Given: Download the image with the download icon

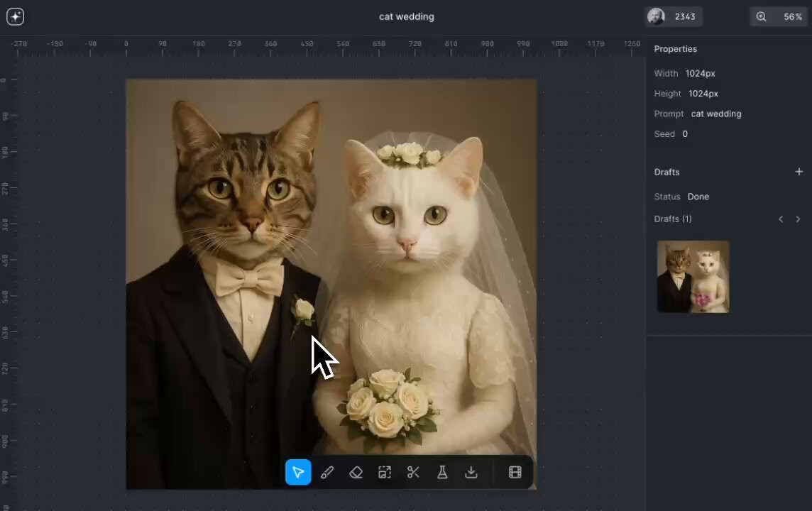Looking at the screenshot, I should (471, 473).
